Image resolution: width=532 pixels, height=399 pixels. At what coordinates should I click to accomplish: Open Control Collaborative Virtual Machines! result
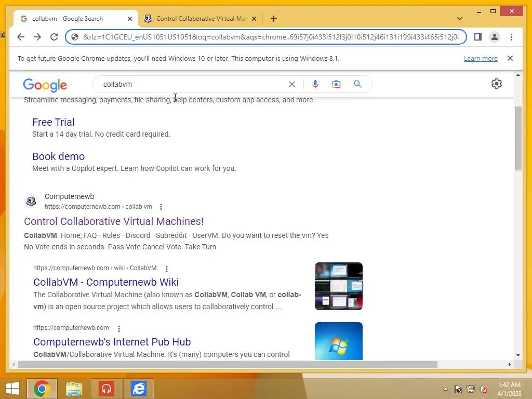pyautogui.click(x=114, y=221)
